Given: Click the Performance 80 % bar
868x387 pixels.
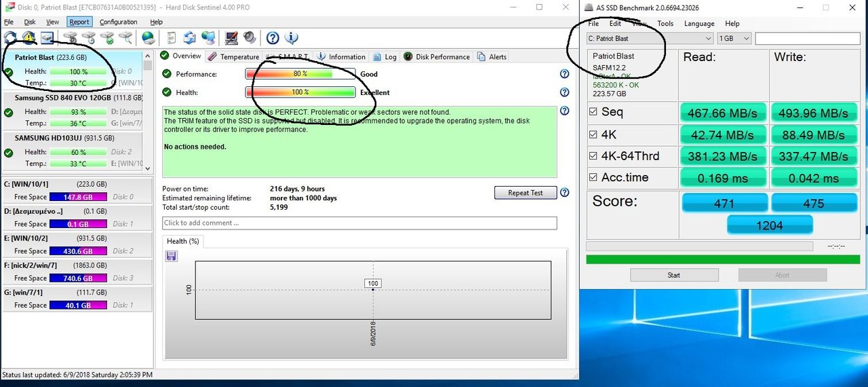Looking at the screenshot, I should tap(300, 74).
